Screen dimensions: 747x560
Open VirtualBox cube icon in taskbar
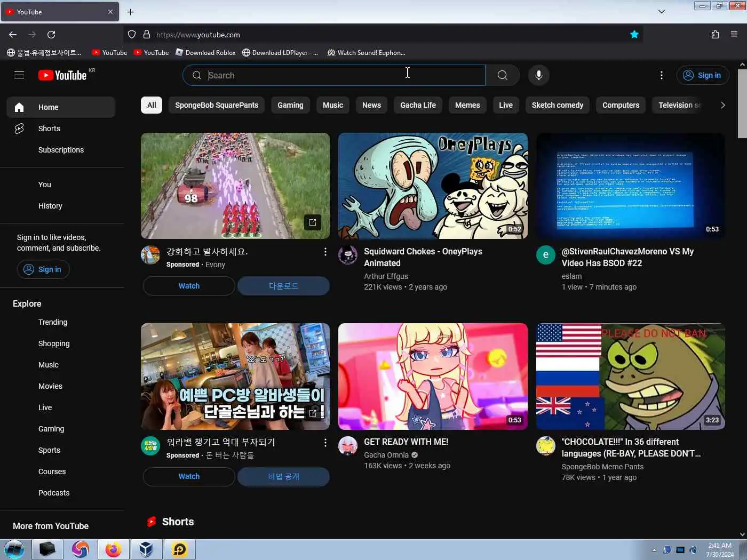click(146, 549)
